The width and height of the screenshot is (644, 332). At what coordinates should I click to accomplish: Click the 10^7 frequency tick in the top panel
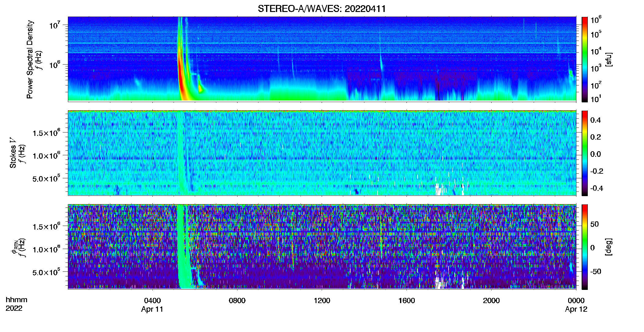(55, 25)
